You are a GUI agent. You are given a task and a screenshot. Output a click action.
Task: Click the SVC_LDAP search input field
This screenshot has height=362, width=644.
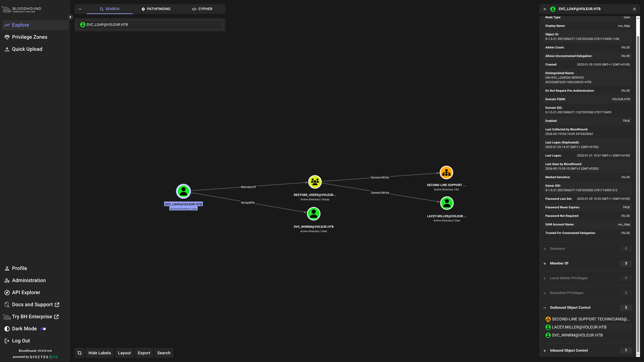150,25
